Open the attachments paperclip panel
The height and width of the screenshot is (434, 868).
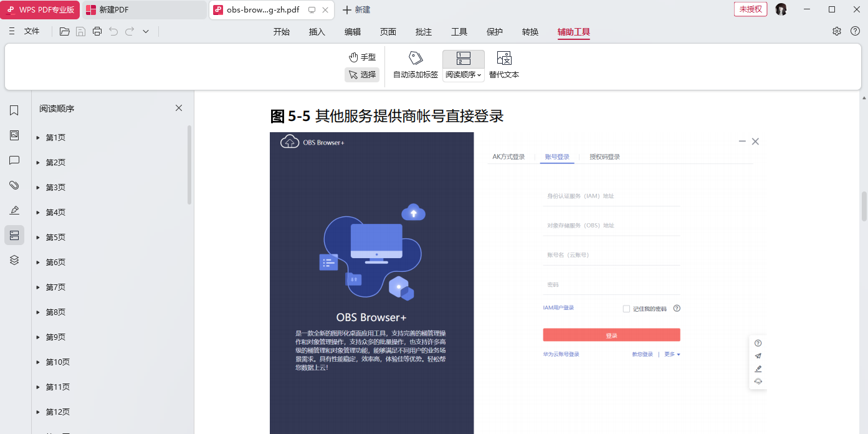coord(14,185)
